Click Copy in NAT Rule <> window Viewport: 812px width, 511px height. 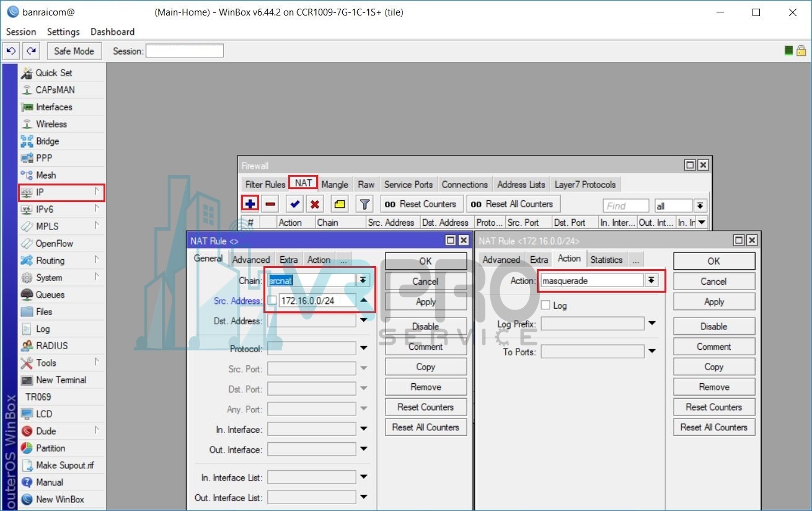tap(426, 367)
